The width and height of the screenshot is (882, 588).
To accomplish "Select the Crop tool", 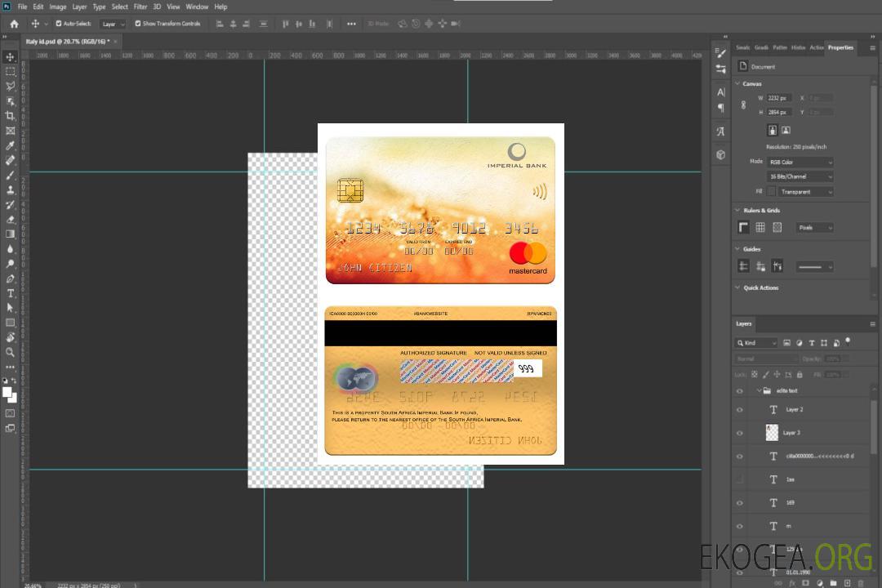I will pos(10,116).
